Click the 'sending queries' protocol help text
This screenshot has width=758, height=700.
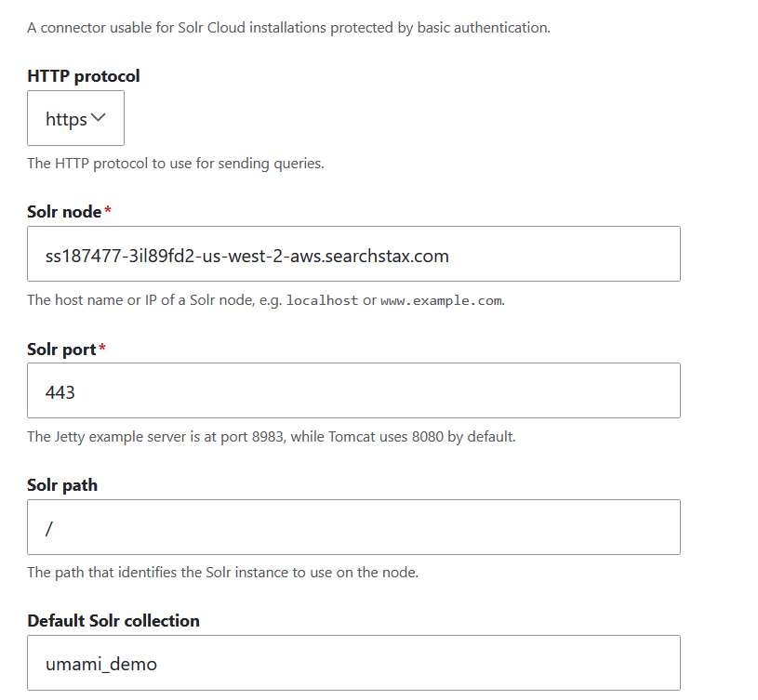[175, 164]
